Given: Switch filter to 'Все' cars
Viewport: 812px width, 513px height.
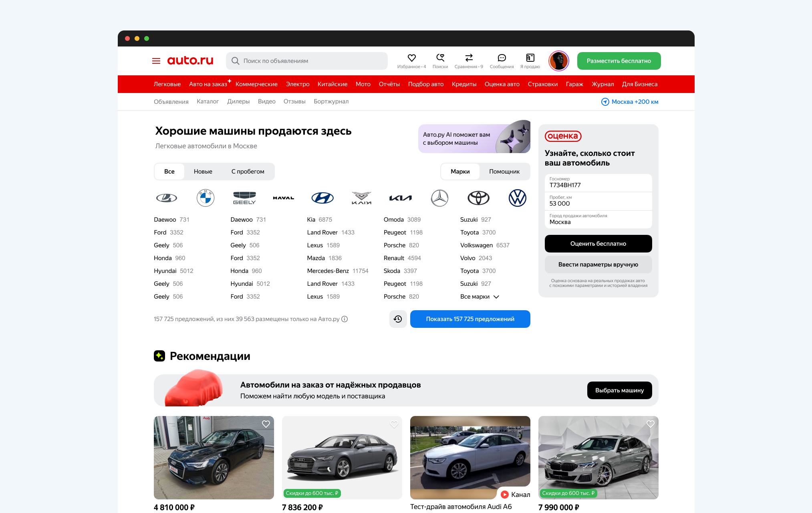Looking at the screenshot, I should (x=169, y=172).
